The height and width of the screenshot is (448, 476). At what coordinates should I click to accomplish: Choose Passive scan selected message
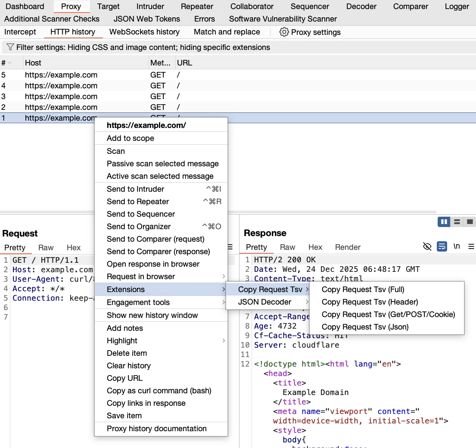tap(161, 164)
